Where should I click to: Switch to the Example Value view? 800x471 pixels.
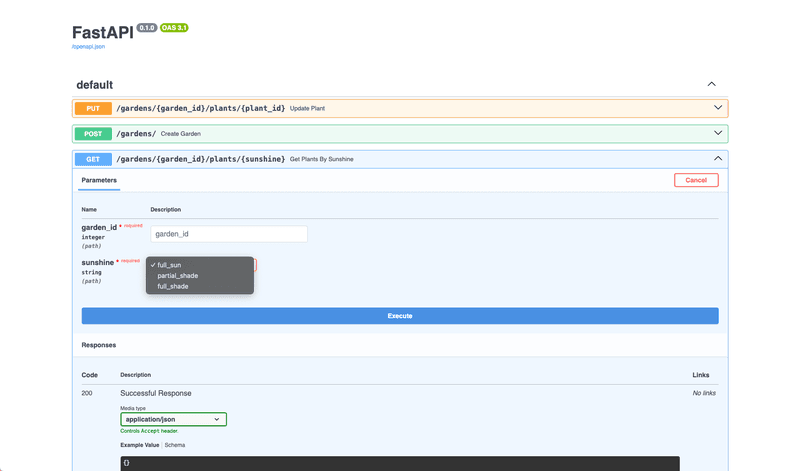click(140, 445)
